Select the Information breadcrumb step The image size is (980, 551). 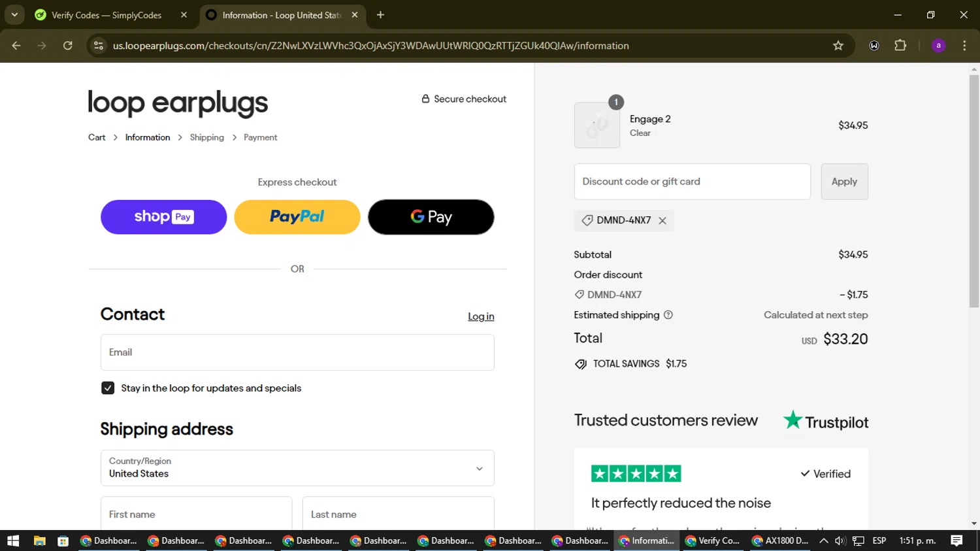point(148,137)
